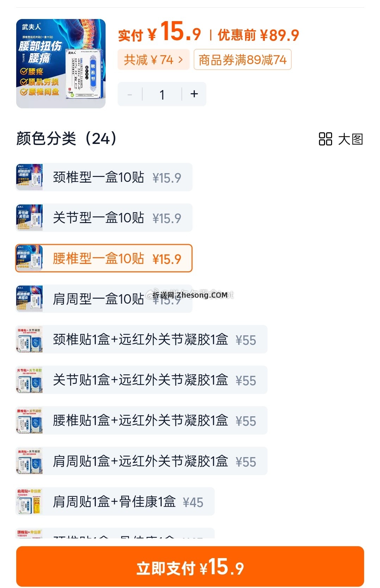Screen dimensions: 380x588
Task: Increase quantity with the plus stepper
Action: click(194, 94)
